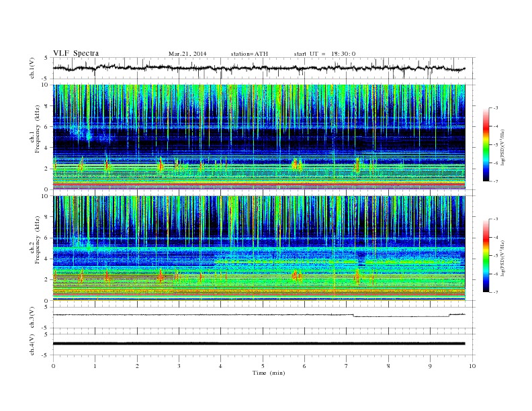This screenshot has height=411, width=532.
Task: Click the '4' tick on ch.1 frequency axis
Action: coord(47,148)
